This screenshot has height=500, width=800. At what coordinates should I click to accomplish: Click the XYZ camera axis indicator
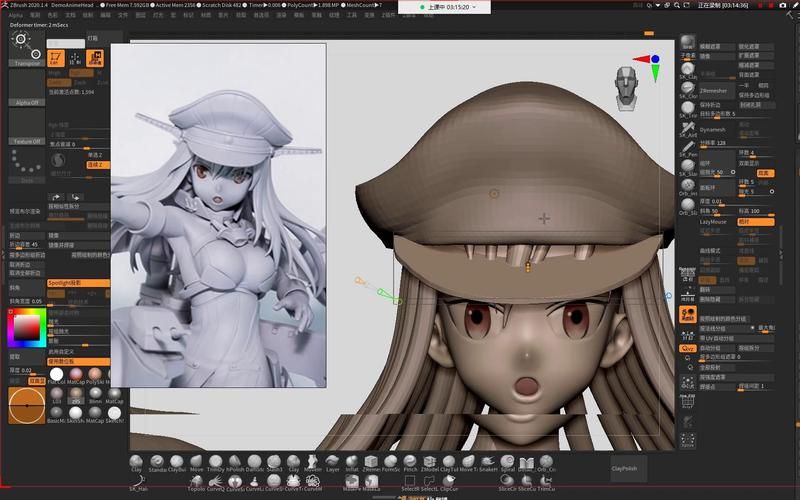[x=648, y=66]
